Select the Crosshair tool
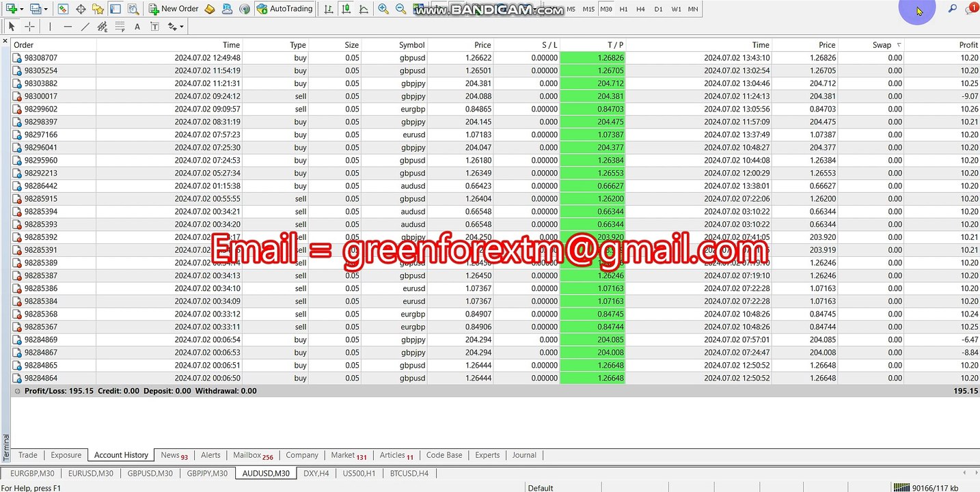This screenshot has height=492, width=980. [29, 27]
